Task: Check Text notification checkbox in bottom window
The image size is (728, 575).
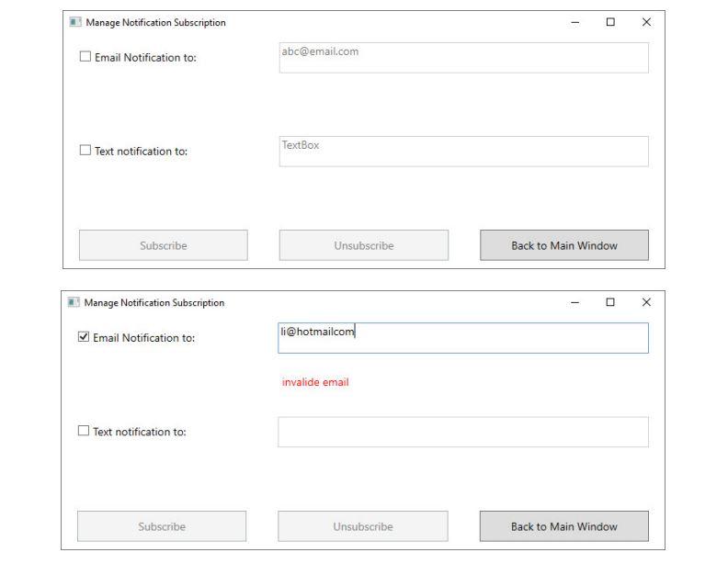Action: pyautogui.click(x=83, y=431)
